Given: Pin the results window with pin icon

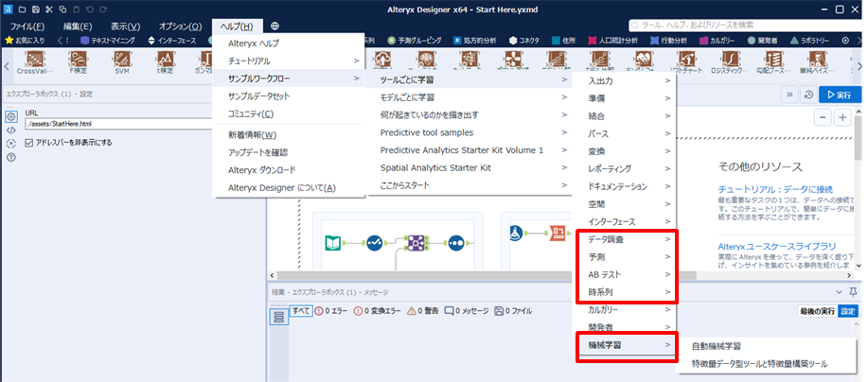Looking at the screenshot, I should [855, 292].
